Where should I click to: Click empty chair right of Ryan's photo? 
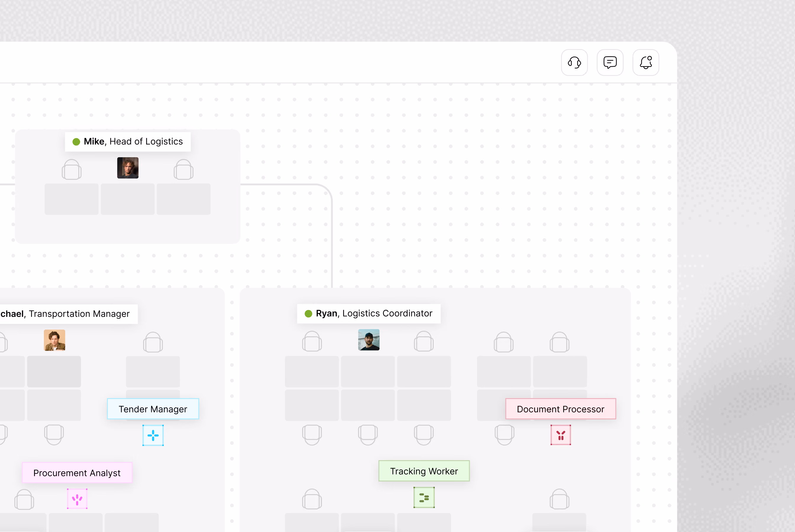coord(424,341)
